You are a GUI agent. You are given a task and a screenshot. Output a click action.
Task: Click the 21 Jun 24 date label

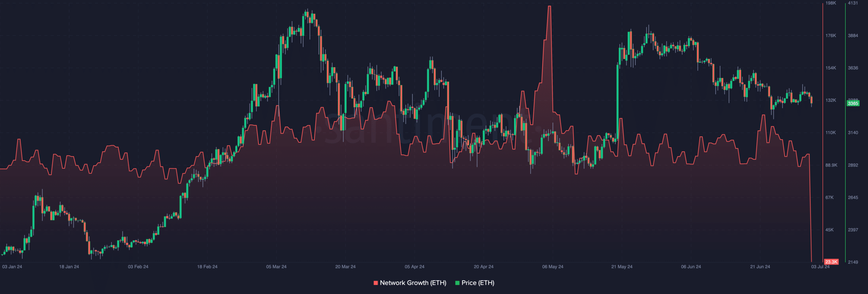760,267
